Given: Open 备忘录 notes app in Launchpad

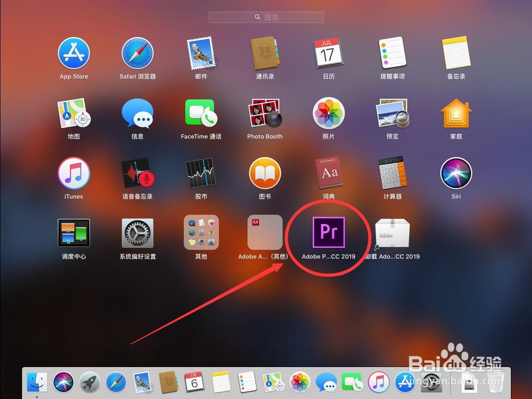Looking at the screenshot, I should [x=456, y=53].
